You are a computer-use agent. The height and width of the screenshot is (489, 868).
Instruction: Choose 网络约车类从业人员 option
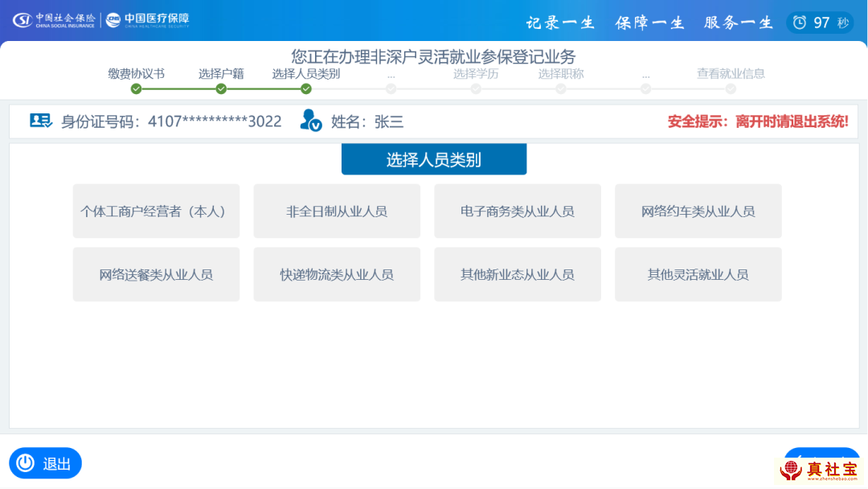pyautogui.click(x=698, y=212)
